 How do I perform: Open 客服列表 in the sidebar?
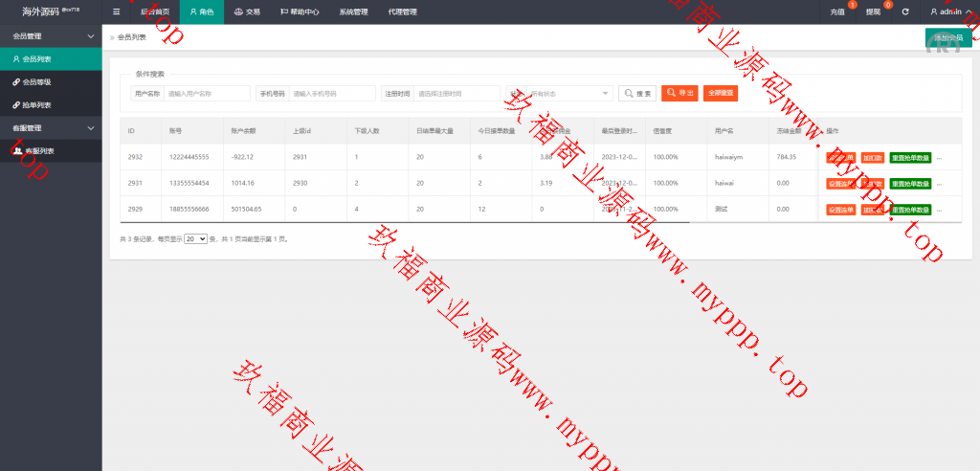tap(38, 151)
